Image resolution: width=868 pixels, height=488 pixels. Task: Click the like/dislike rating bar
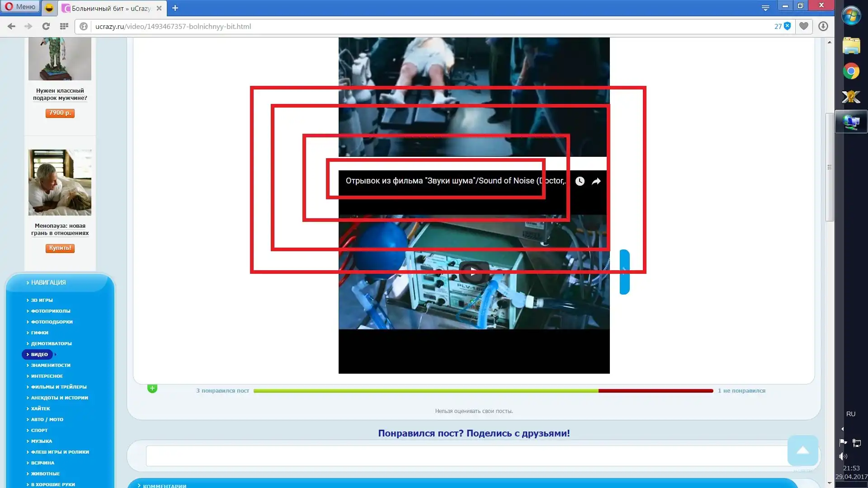(x=483, y=391)
